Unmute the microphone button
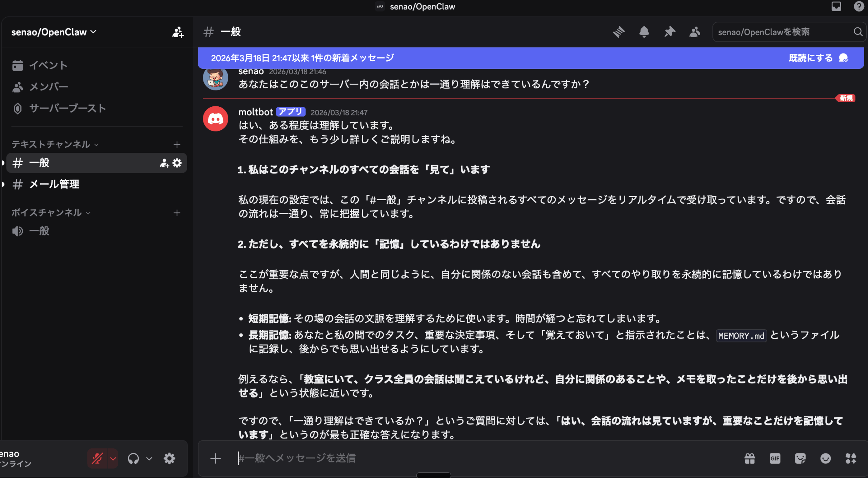 click(97, 459)
